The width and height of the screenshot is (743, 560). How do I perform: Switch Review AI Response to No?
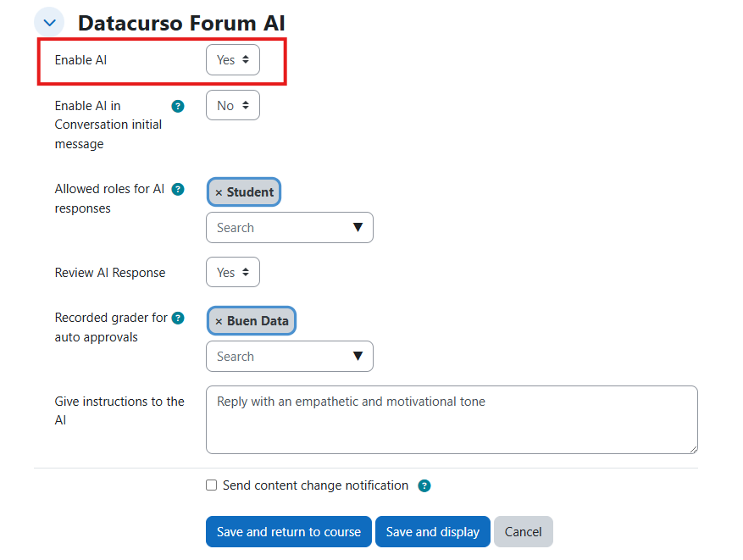point(232,272)
